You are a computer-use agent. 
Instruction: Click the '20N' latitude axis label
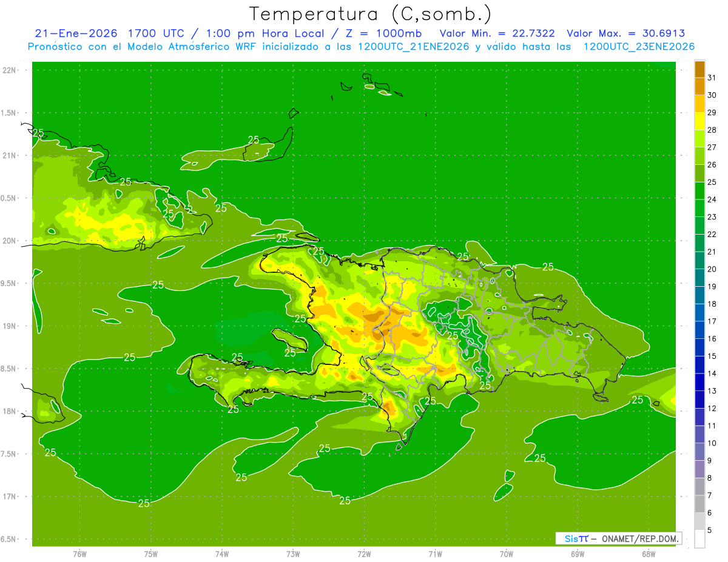click(8, 241)
